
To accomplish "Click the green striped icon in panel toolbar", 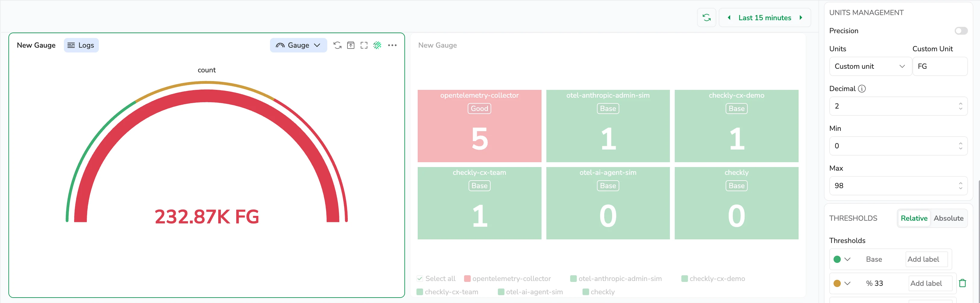I will coord(377,45).
